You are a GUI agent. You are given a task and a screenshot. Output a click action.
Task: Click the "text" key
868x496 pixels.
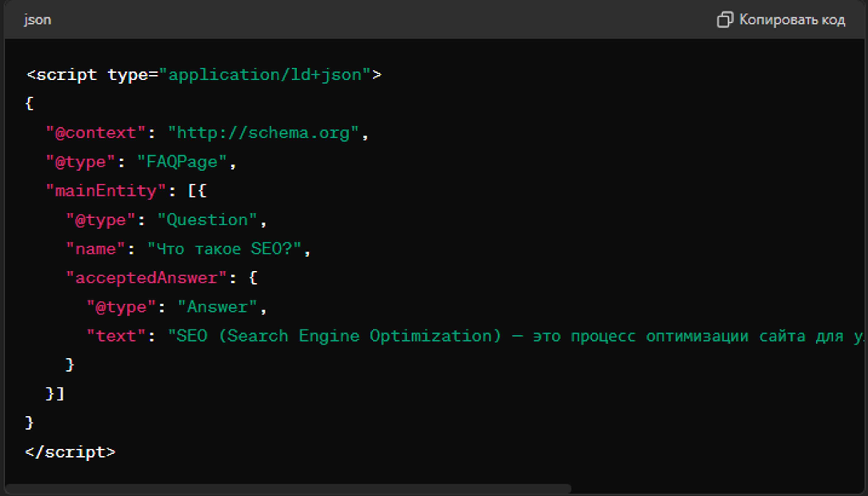tap(116, 336)
